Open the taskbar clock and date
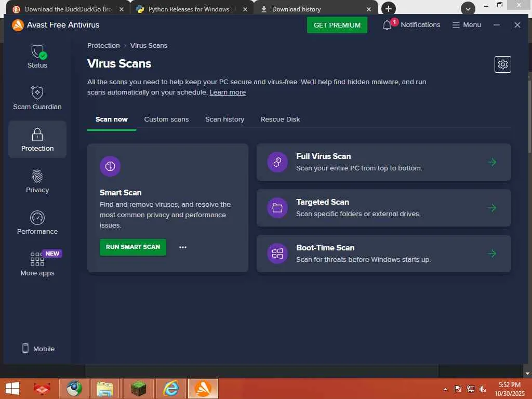Image resolution: width=532 pixels, height=399 pixels. (510, 389)
